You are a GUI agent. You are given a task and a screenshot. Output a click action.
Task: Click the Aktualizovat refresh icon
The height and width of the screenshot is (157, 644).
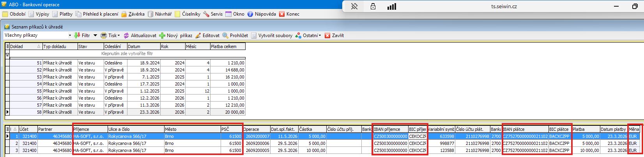[126, 36]
